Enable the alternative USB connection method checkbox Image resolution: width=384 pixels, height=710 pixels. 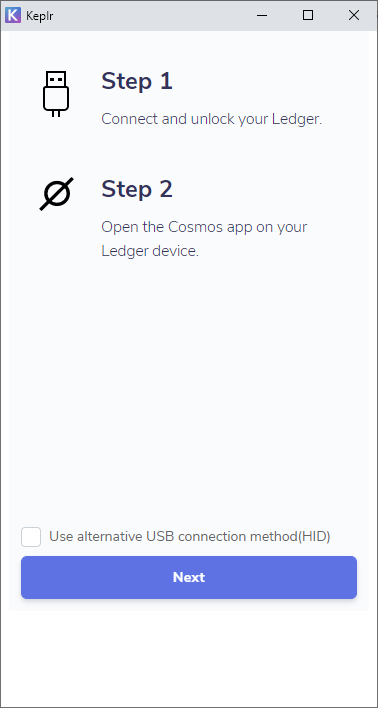[31, 537]
